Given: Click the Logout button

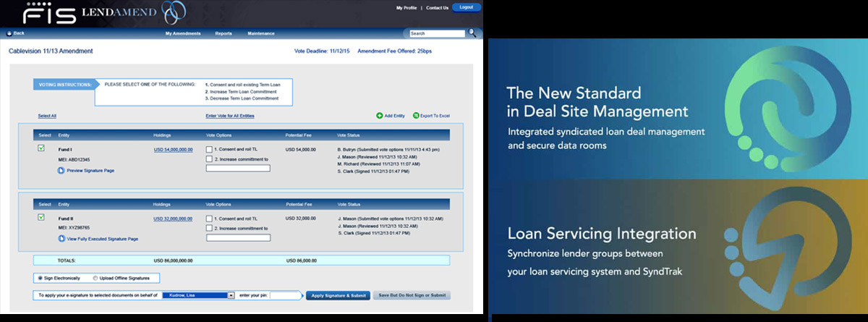Looking at the screenshot, I should pos(467,7).
